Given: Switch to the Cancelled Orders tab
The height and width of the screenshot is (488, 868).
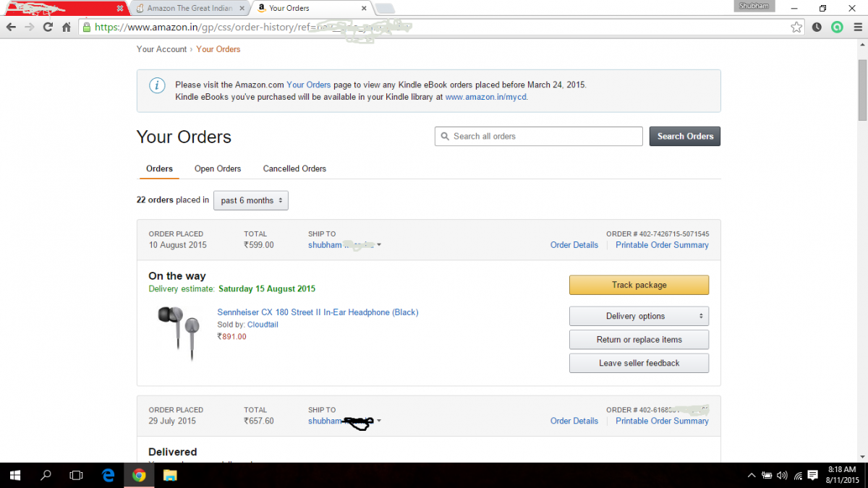Looking at the screenshot, I should pyautogui.click(x=294, y=168).
